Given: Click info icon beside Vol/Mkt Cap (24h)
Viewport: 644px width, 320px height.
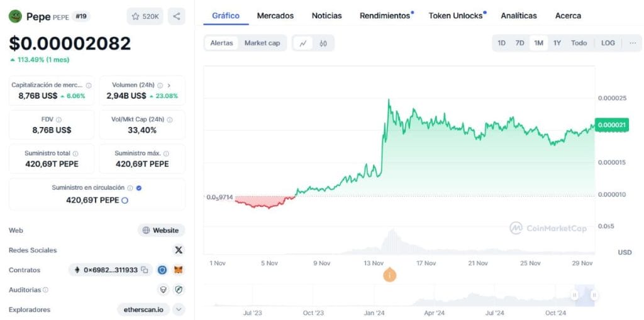Looking at the screenshot, I should click(170, 119).
